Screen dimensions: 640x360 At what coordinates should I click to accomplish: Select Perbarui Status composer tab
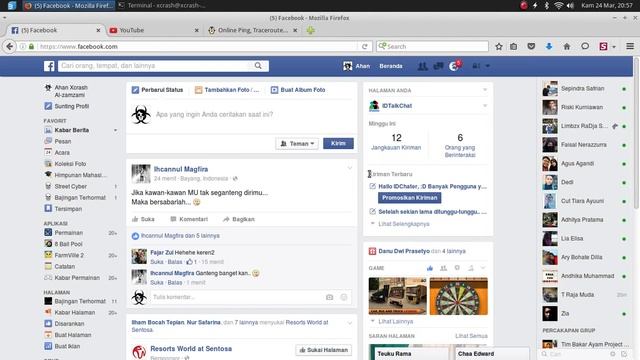pos(158,90)
